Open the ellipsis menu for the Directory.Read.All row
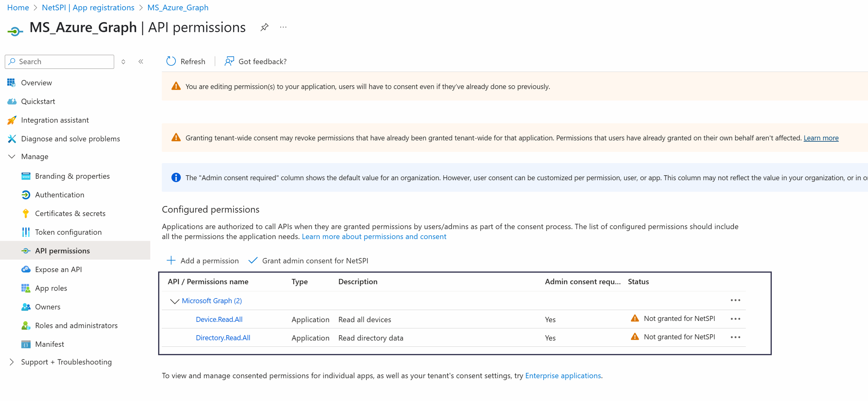The height and width of the screenshot is (401, 868). coord(735,337)
